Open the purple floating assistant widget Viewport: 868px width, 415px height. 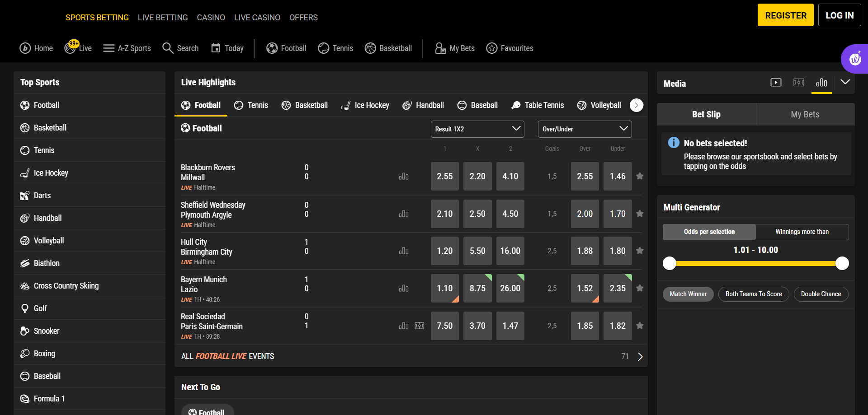pyautogui.click(x=855, y=59)
